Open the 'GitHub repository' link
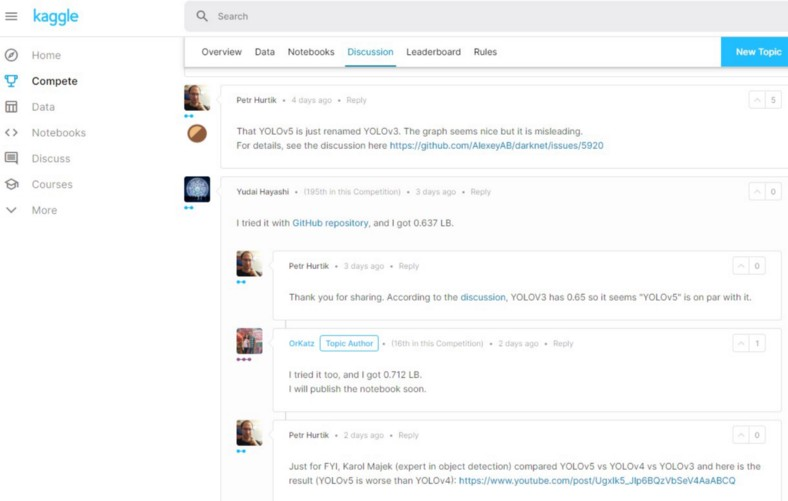Viewport: 788px width, 501px height. pyautogui.click(x=330, y=223)
